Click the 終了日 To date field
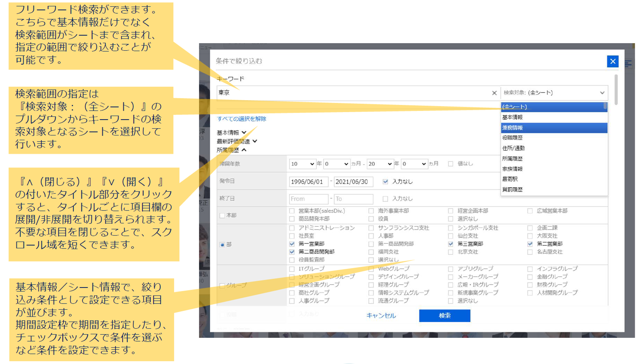 click(x=353, y=199)
